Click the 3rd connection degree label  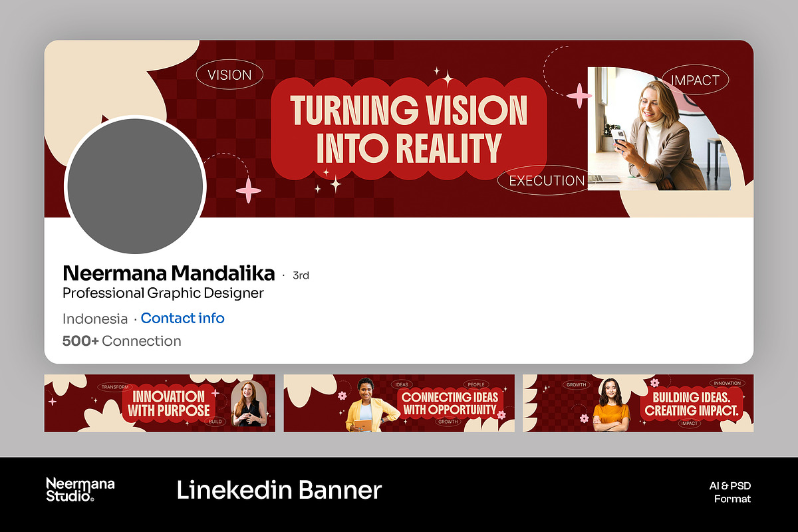[x=301, y=275]
